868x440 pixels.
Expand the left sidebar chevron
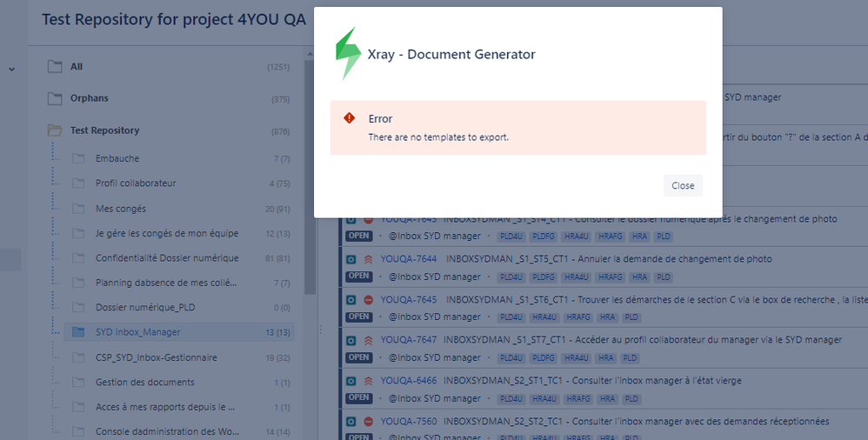click(x=11, y=70)
